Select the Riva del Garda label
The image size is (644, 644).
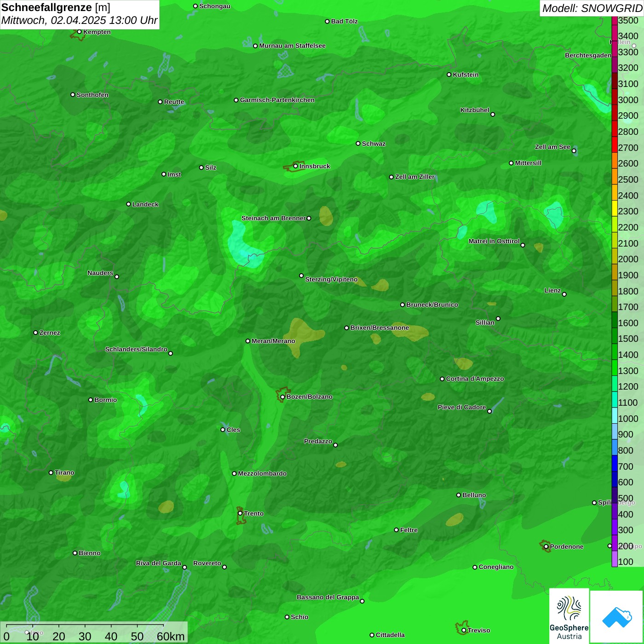159,563
